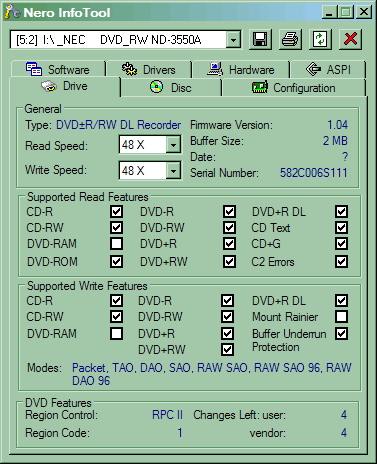Toggle DVD-RW read feature checkbox
377x464 pixels.
229,228
